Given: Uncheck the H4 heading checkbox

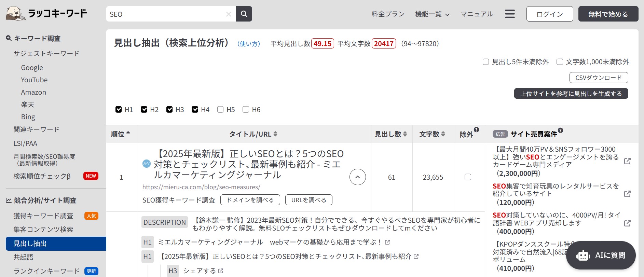Looking at the screenshot, I should pyautogui.click(x=195, y=109).
